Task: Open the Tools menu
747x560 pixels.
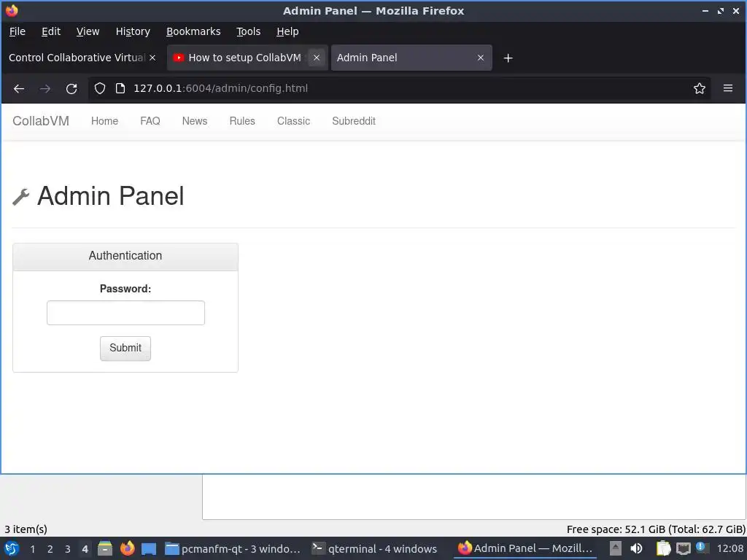Action: 248,31
